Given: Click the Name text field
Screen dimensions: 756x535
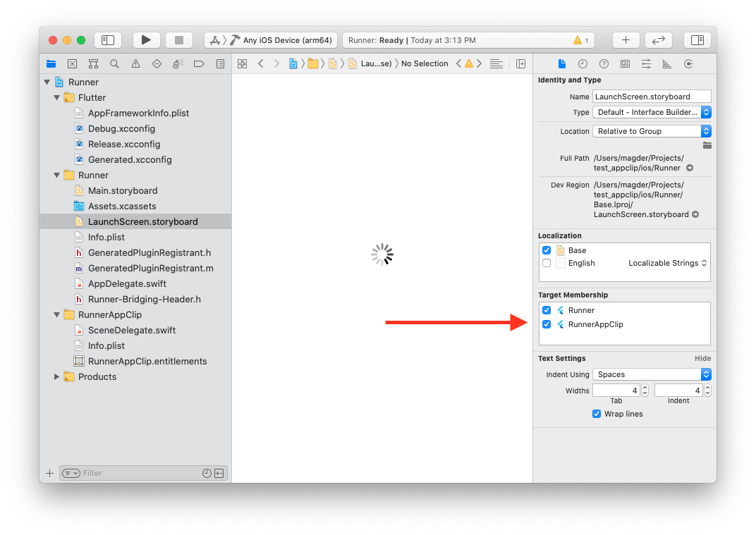Looking at the screenshot, I should pyautogui.click(x=651, y=97).
